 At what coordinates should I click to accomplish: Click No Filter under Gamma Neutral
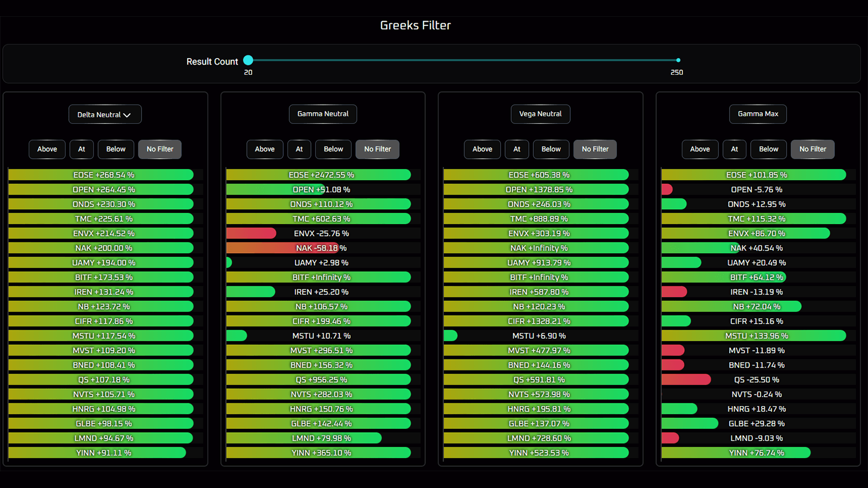coord(377,149)
